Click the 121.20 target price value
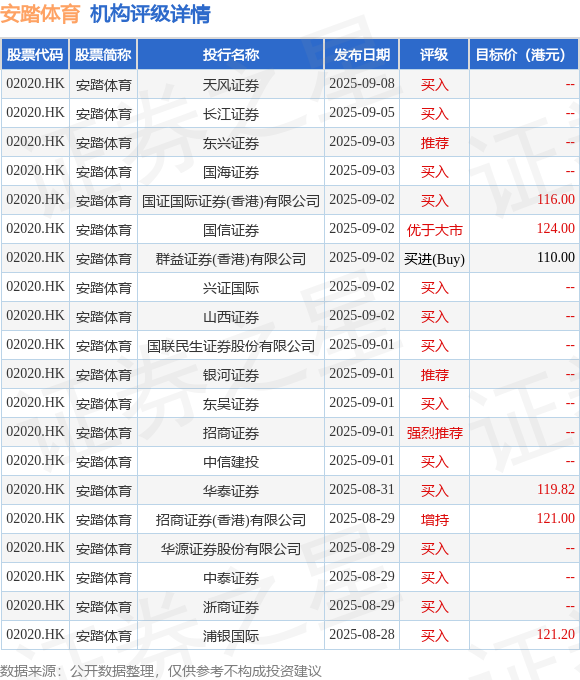This screenshot has width=580, height=680. click(556, 634)
